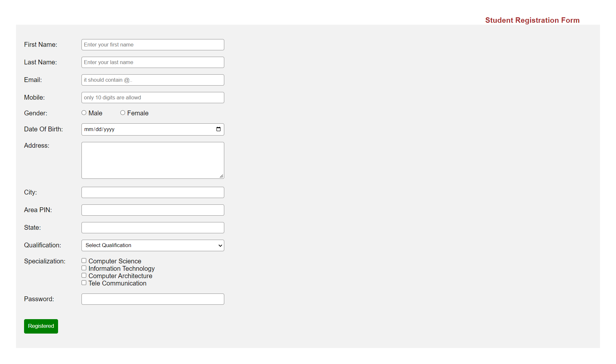Click the Mobile number field
616x364 pixels.
153,98
